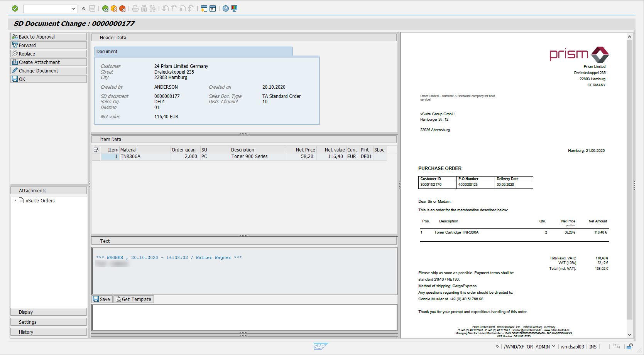
Task: Click the red Cancel icon in toolbar
Action: point(122,8)
